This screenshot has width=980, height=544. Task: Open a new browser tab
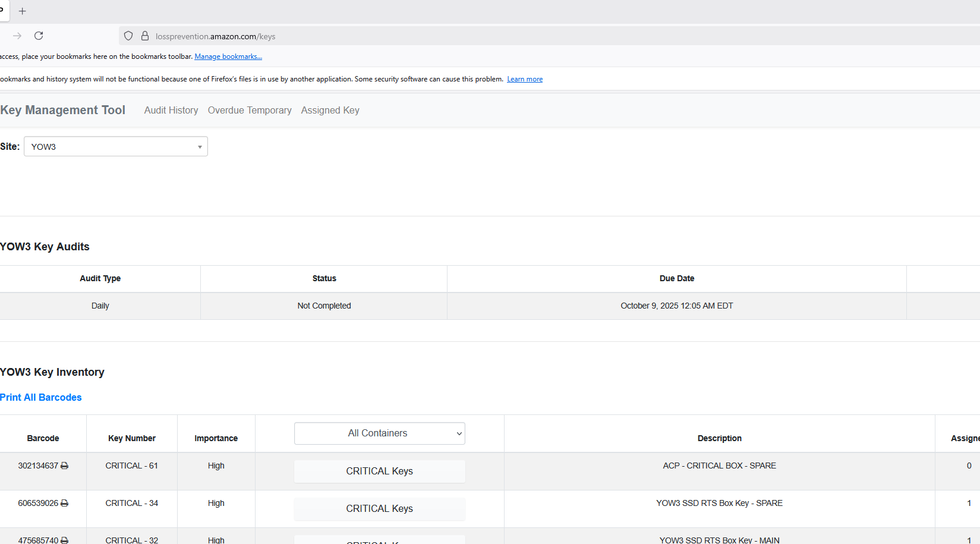point(23,11)
